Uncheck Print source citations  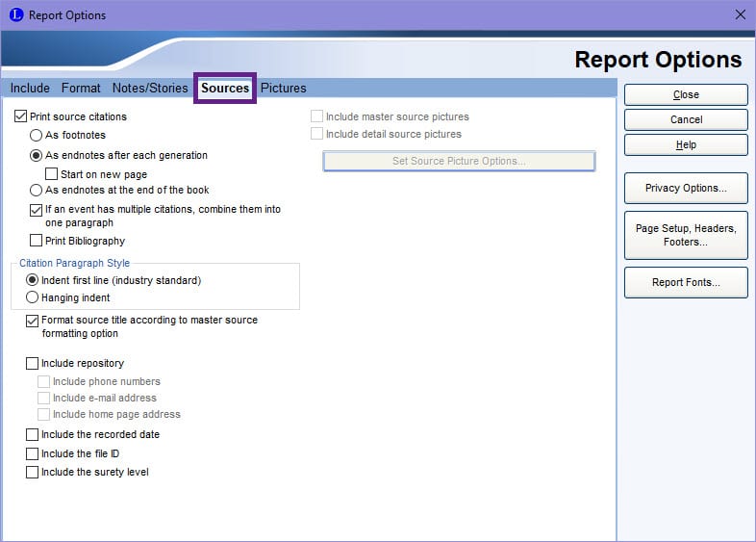pyautogui.click(x=20, y=116)
